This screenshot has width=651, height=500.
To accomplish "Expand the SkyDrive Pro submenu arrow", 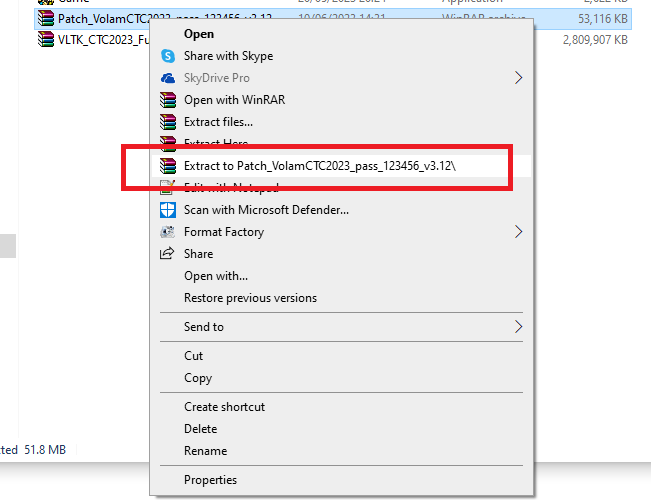I will (x=518, y=78).
